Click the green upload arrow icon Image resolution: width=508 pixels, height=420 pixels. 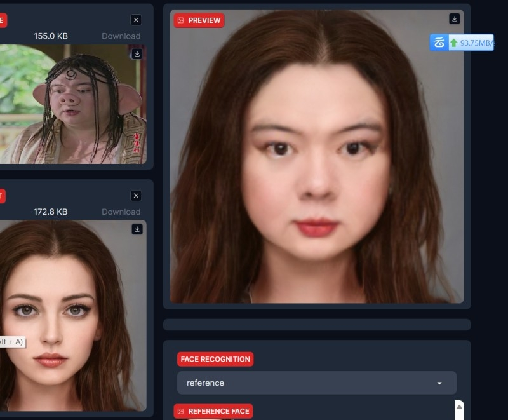point(453,43)
